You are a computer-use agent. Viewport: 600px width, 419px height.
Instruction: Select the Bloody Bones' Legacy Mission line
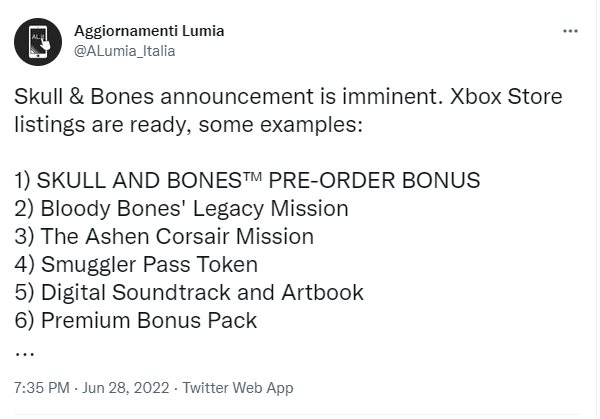[x=181, y=209]
